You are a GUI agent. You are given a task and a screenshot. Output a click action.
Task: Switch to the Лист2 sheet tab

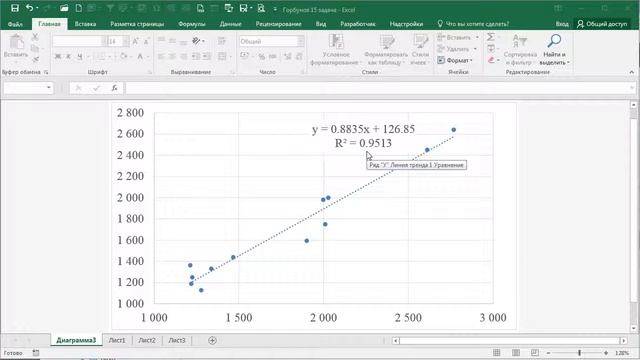(x=147, y=340)
